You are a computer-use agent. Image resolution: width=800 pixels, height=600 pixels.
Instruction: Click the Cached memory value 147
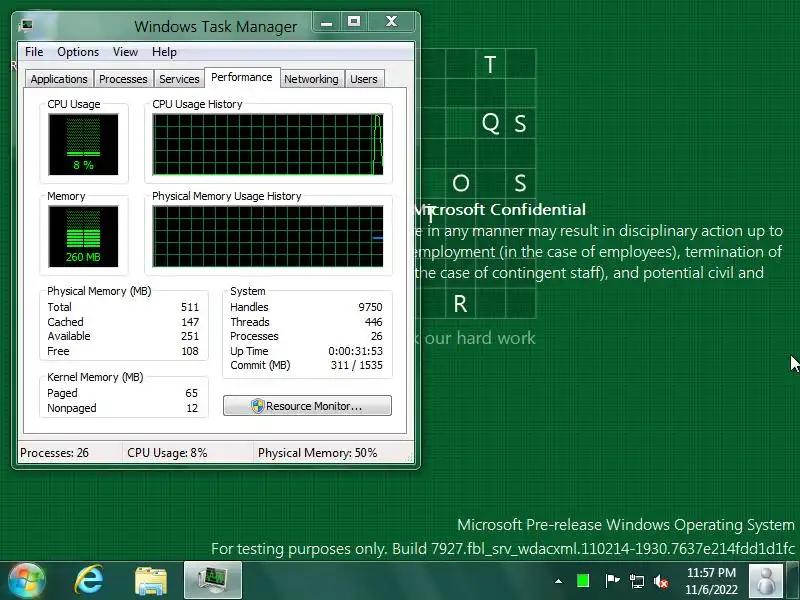click(189, 322)
